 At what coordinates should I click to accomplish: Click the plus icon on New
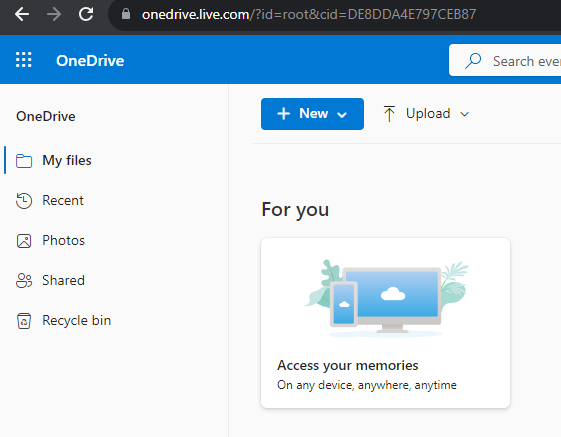click(283, 114)
